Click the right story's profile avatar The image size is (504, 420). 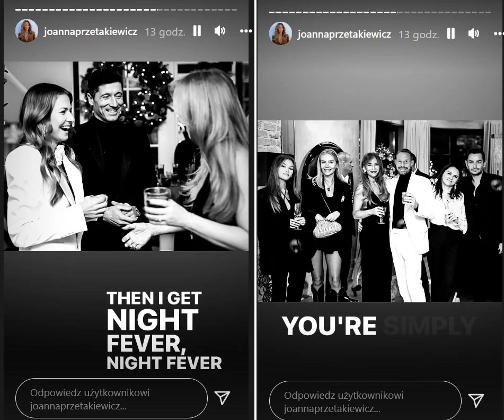280,33
